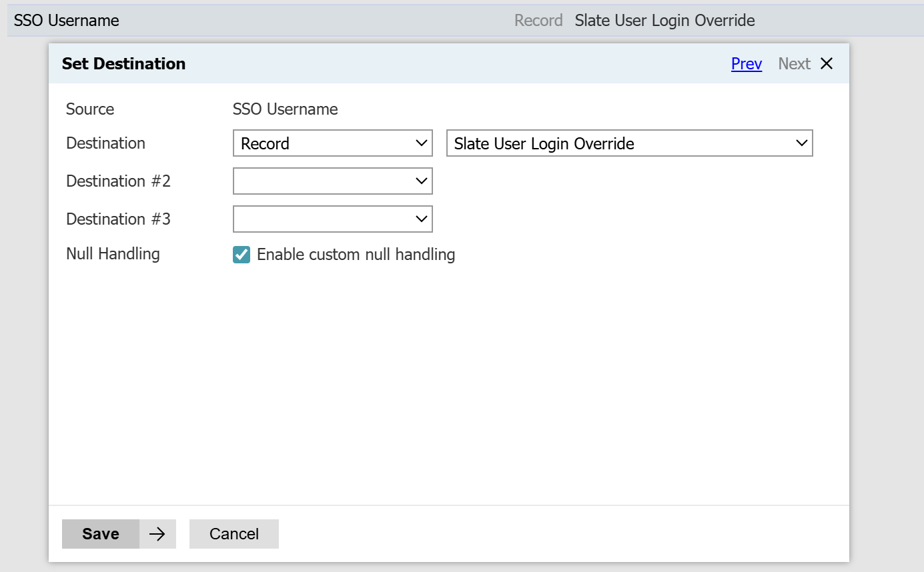
Task: Click the arrow button next to Save
Action: pyautogui.click(x=157, y=534)
